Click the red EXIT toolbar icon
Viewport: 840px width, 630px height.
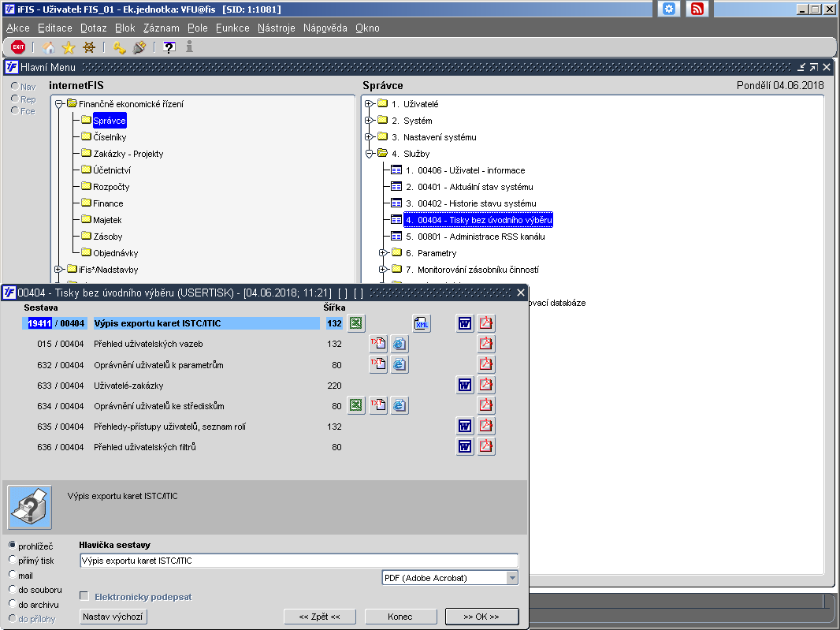(18, 47)
